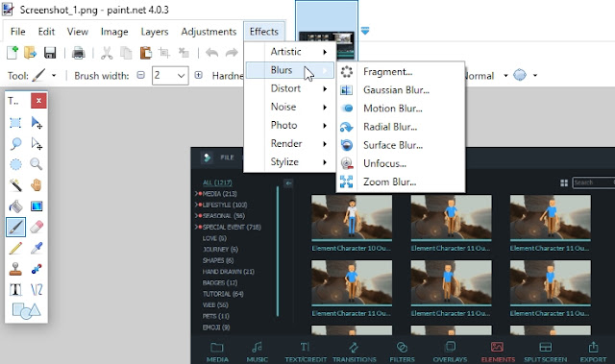Click the Undo arrow icon
Image resolution: width=615 pixels, height=364 pixels.
pyautogui.click(x=211, y=53)
